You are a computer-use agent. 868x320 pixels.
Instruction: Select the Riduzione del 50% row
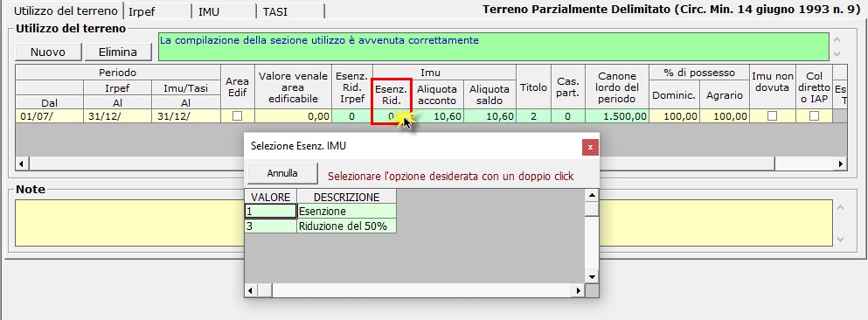[321, 226]
